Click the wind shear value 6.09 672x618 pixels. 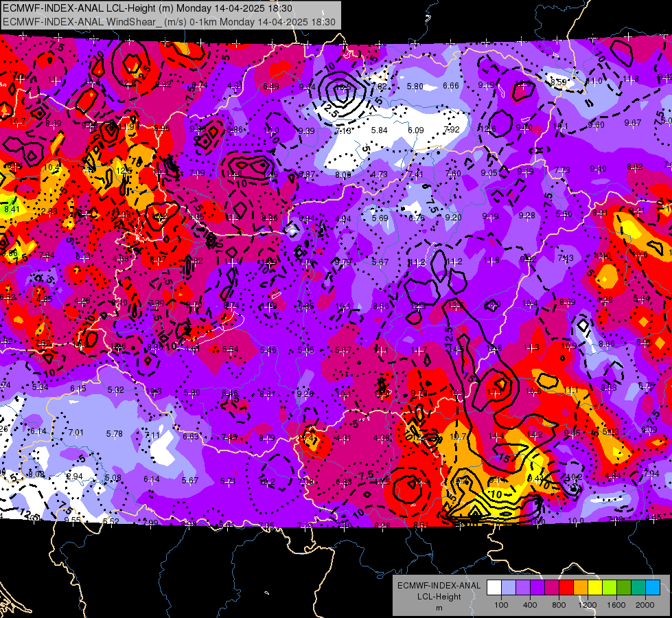pyautogui.click(x=416, y=130)
